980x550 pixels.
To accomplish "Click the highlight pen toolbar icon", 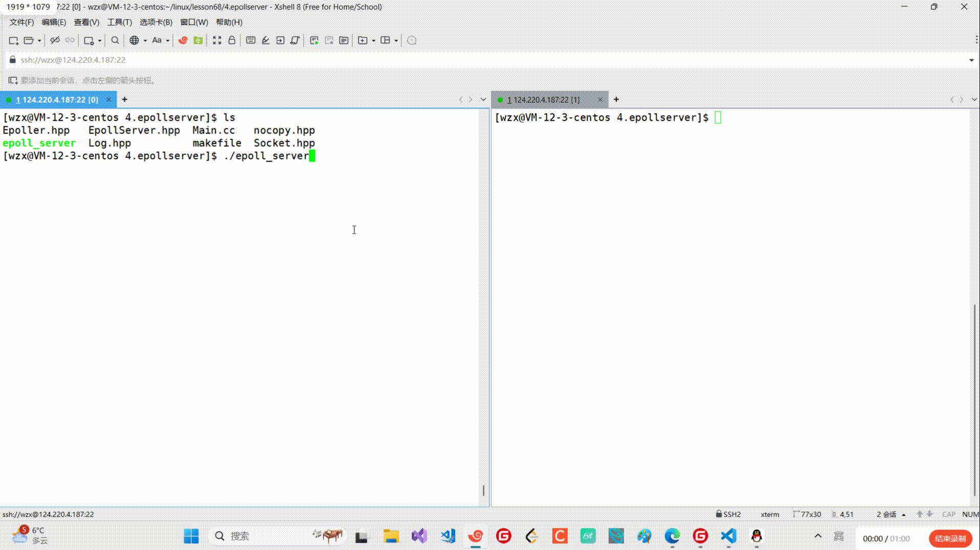I will click(265, 40).
